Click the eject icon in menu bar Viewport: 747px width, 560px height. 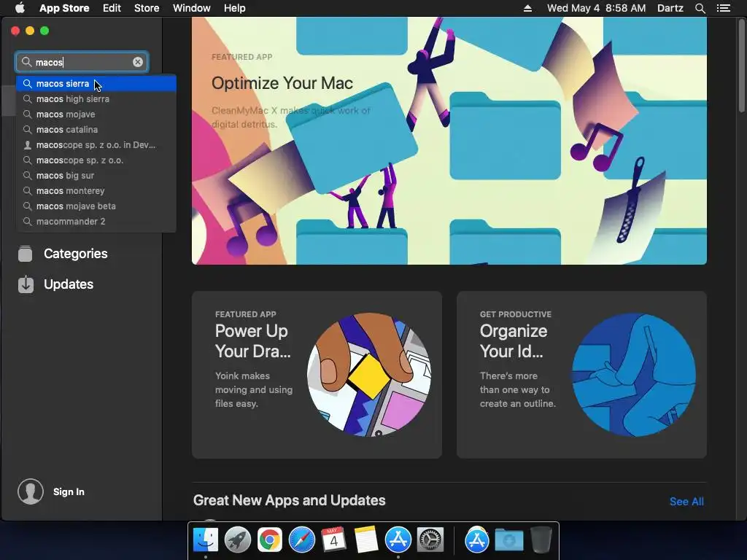click(x=527, y=8)
